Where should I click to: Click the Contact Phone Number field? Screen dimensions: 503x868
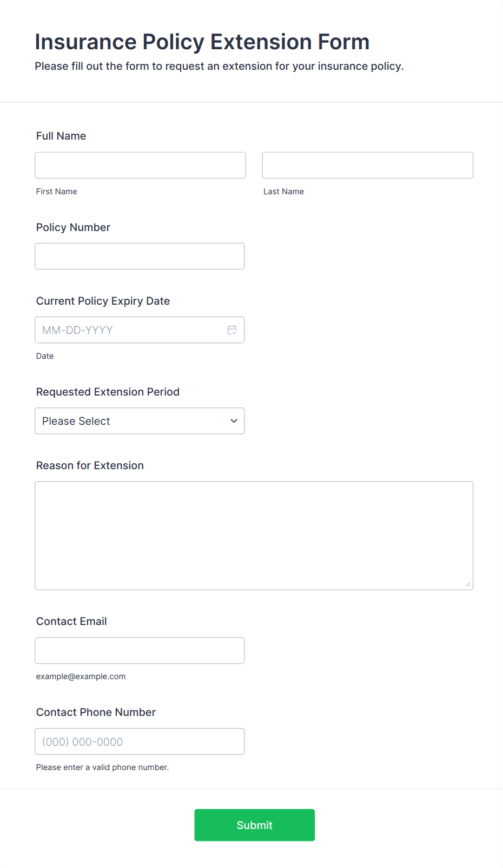tap(140, 741)
